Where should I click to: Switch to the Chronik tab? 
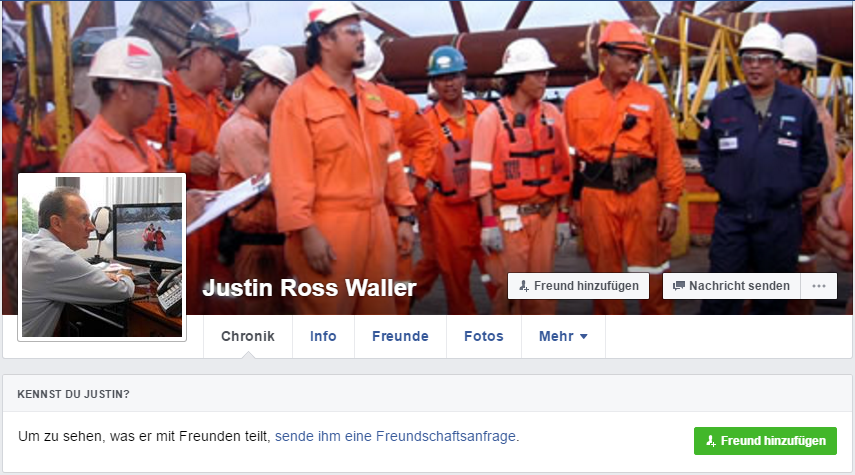point(248,336)
